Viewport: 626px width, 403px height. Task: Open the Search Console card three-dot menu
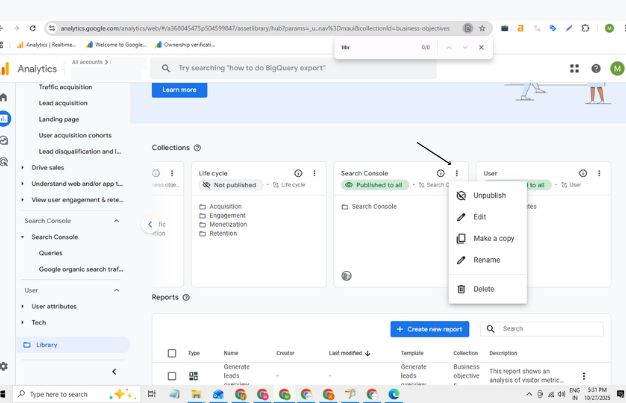[x=456, y=173]
